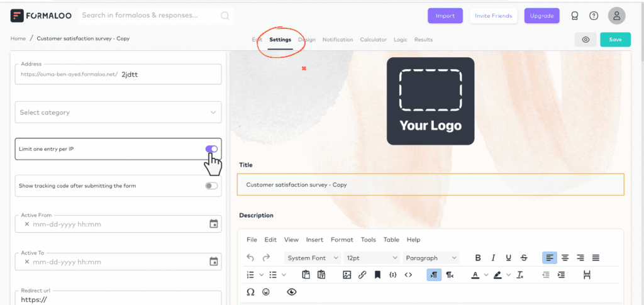Image resolution: width=644 pixels, height=305 pixels.
Task: Click the search magnifier icon
Action: (x=225, y=16)
